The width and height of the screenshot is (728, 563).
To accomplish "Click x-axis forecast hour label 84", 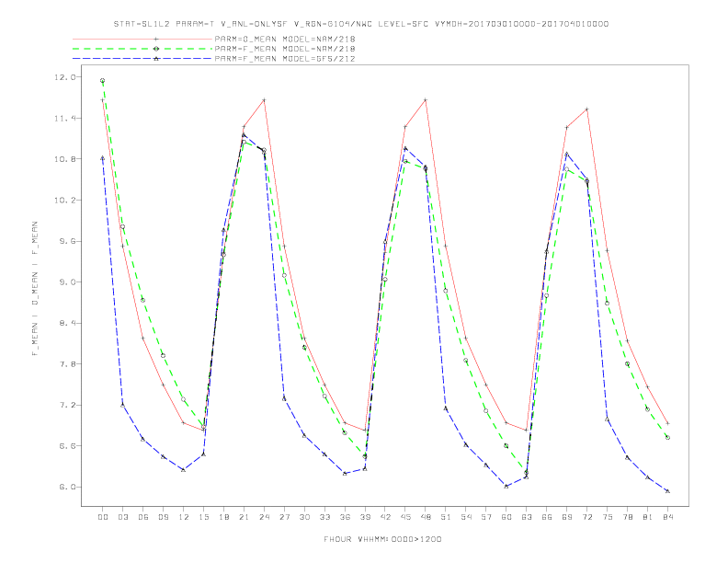I will pos(667,517).
